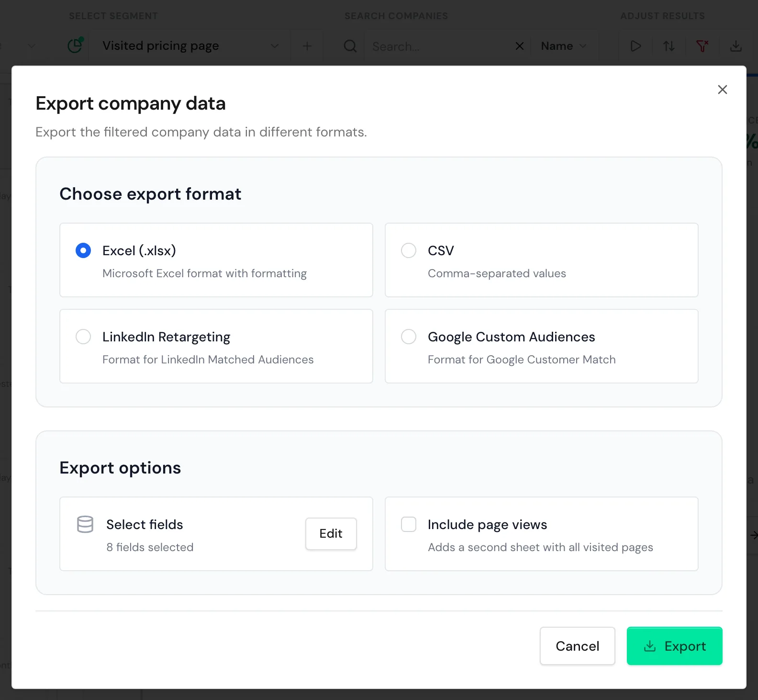Click the segment pie chart icon
The height and width of the screenshot is (700, 758).
pyautogui.click(x=76, y=45)
